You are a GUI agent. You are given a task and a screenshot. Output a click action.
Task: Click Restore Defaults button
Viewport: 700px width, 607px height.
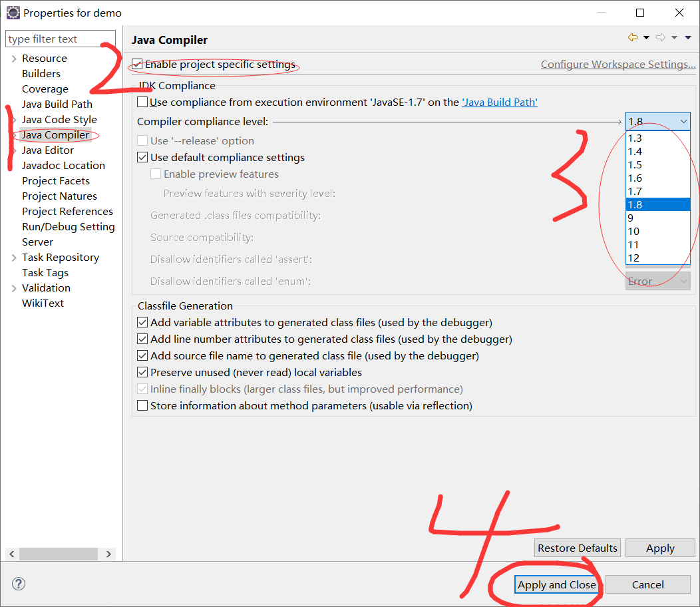(577, 548)
